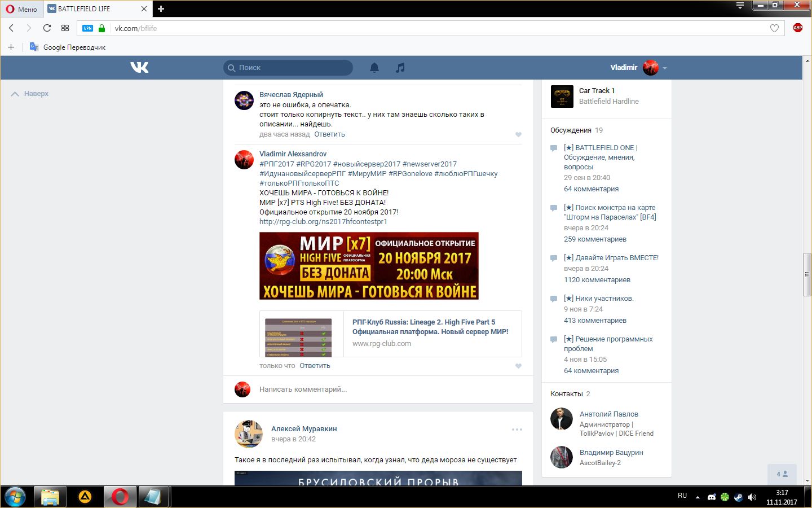Open a new browser tab
Image resolution: width=812 pixels, height=508 pixels.
point(161,8)
